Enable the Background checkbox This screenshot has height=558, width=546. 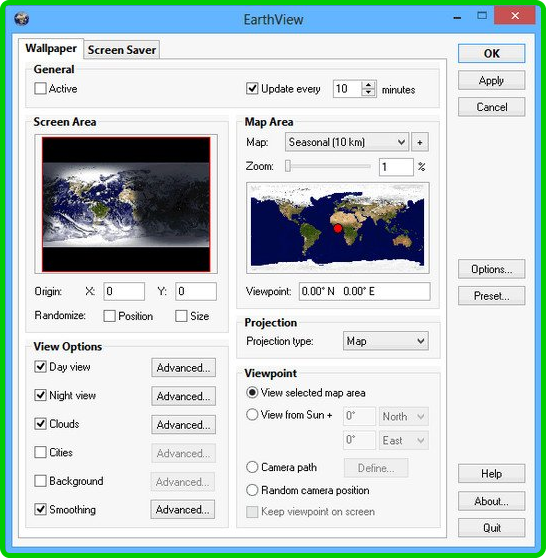[x=40, y=481]
